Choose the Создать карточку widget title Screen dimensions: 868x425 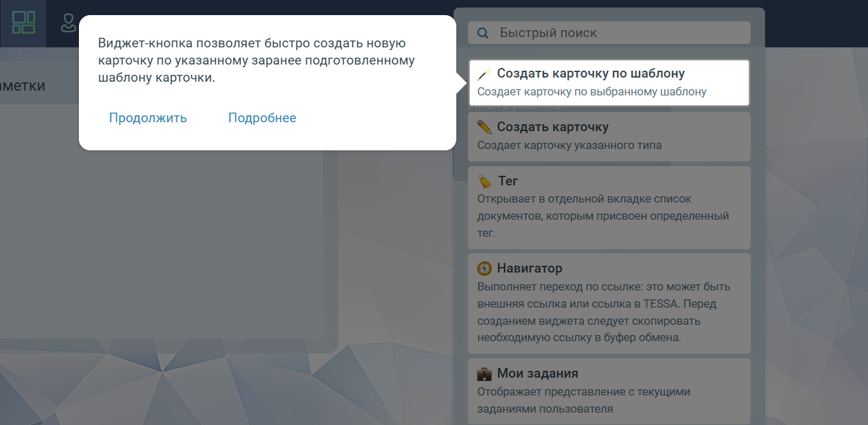tap(552, 127)
